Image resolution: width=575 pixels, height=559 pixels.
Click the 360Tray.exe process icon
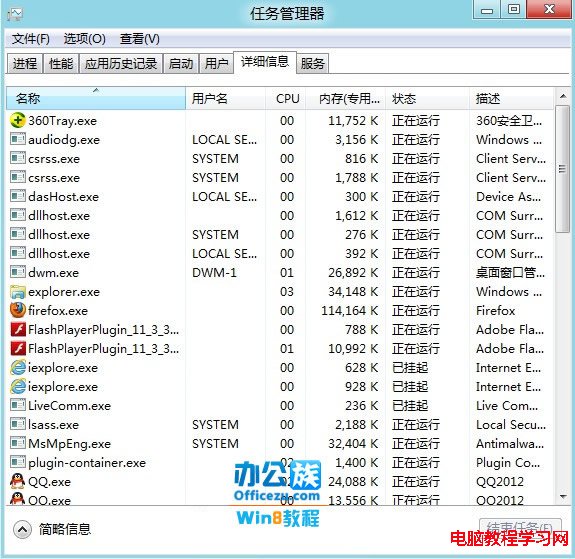pos(18,120)
